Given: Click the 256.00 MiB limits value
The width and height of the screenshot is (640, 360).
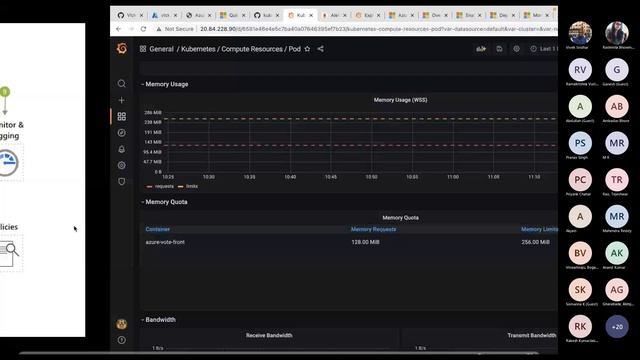Looking at the screenshot, I should [x=535, y=242].
